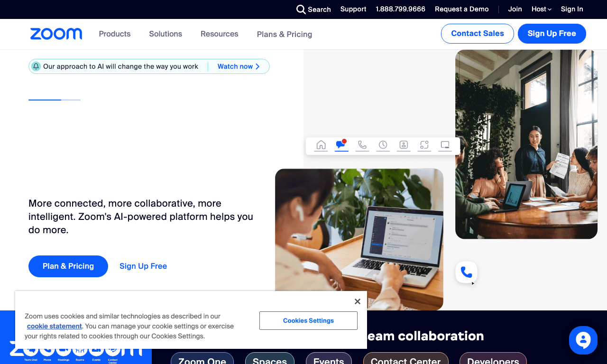Click the 1.888.799.9666 phone number
The height and width of the screenshot is (364, 607).
point(400,9)
